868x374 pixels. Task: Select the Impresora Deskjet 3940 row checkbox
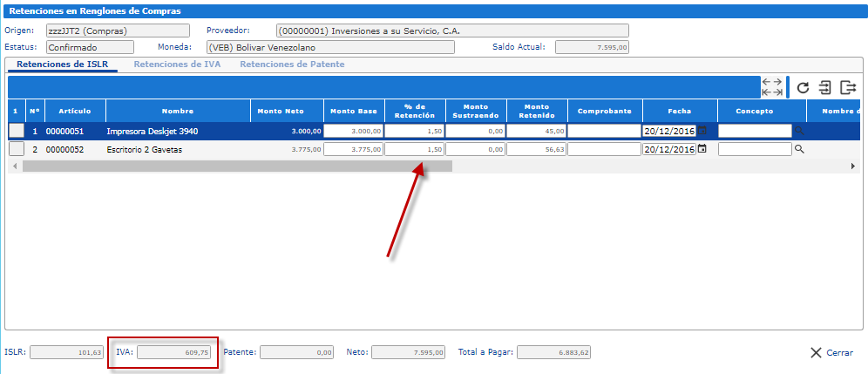click(17, 131)
